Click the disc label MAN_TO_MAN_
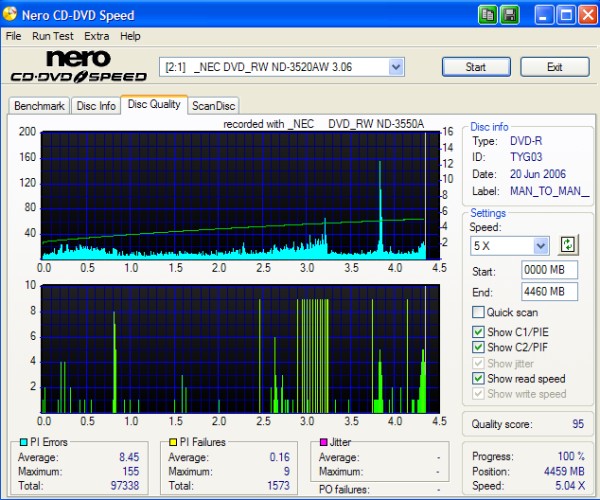Image resolution: width=600 pixels, height=500 pixels. click(x=549, y=191)
